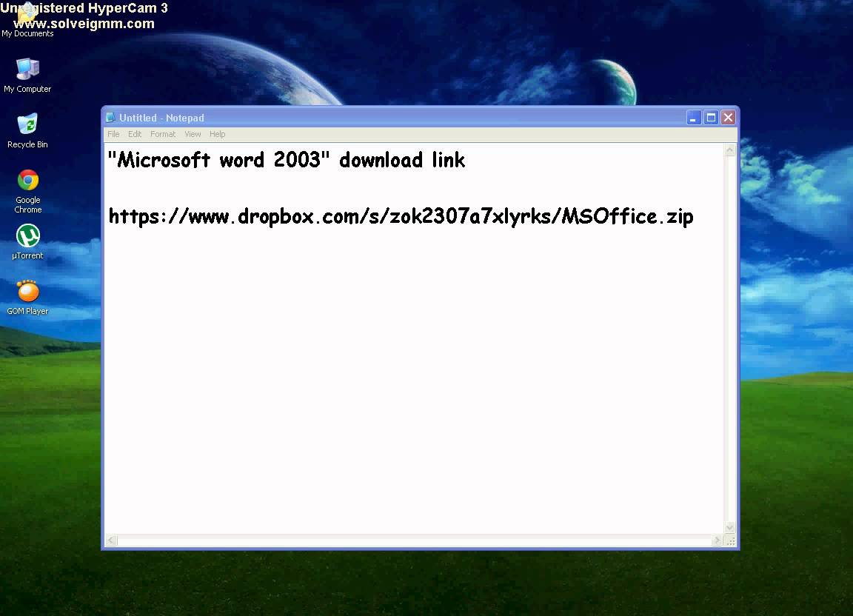Close the Untitled Notepad window
The image size is (853, 616).
coord(729,118)
